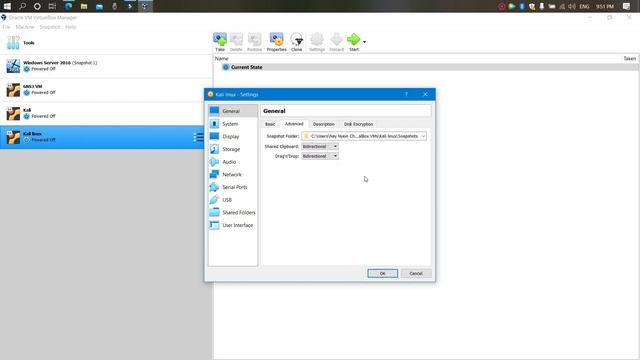Image resolution: width=640 pixels, height=360 pixels.
Task: Switch to the Basic tab
Action: [x=270, y=124]
